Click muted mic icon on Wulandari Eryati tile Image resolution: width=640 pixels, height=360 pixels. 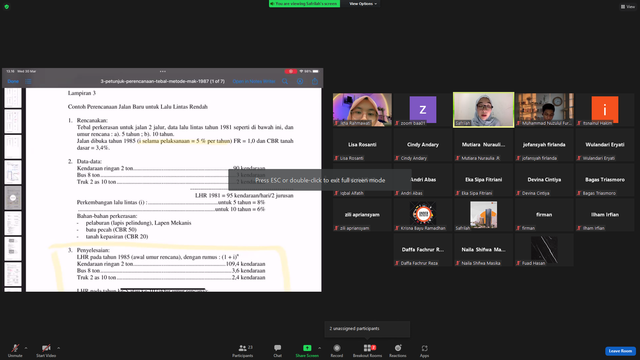point(579,158)
